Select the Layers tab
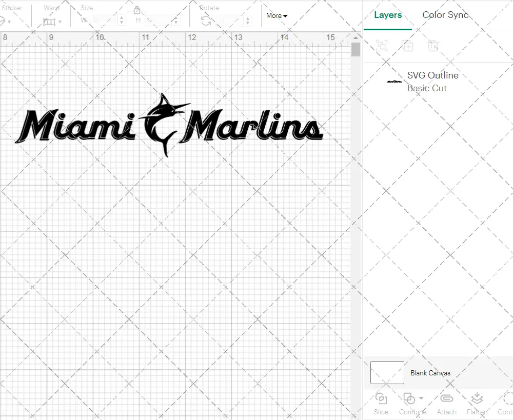513x420 pixels. tap(388, 15)
